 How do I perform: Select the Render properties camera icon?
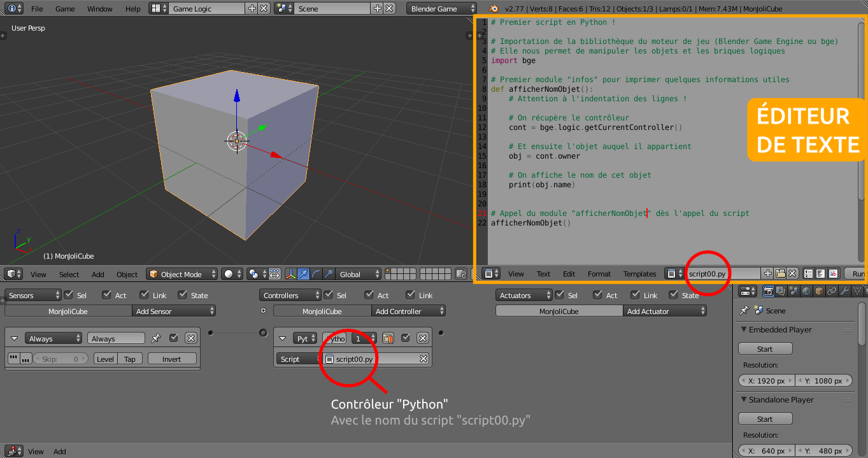coord(769,291)
